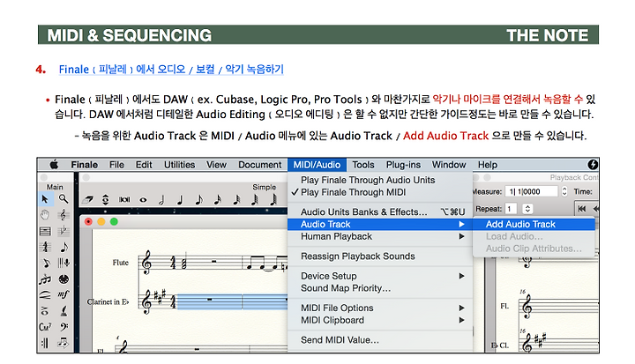Select the Tuplet tool
This screenshot has width=635, height=364.
[45, 279]
